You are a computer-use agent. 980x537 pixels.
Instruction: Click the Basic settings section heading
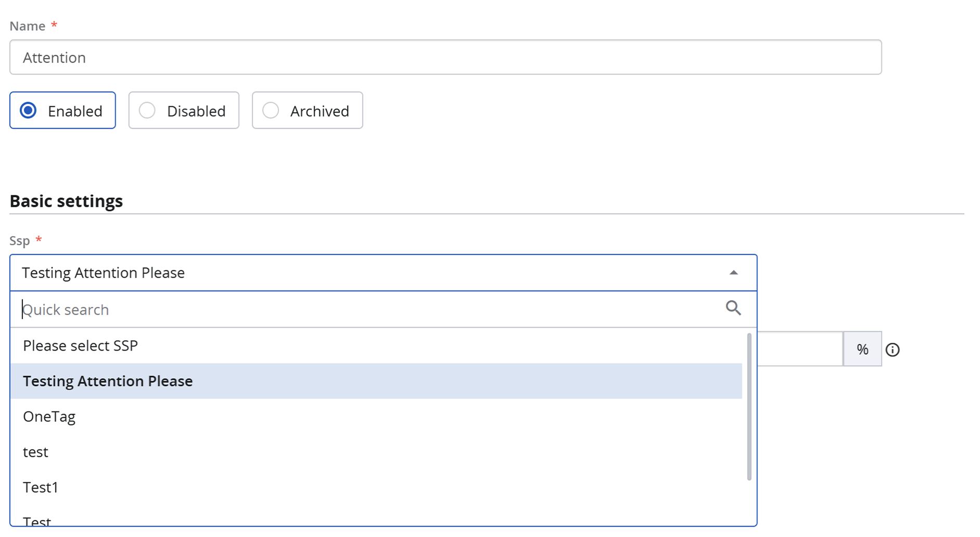coord(66,201)
